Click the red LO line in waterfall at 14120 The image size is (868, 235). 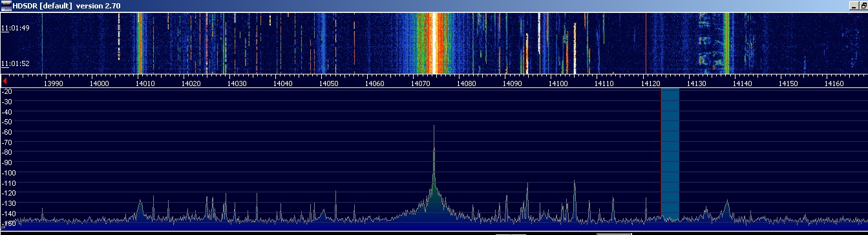click(646, 43)
